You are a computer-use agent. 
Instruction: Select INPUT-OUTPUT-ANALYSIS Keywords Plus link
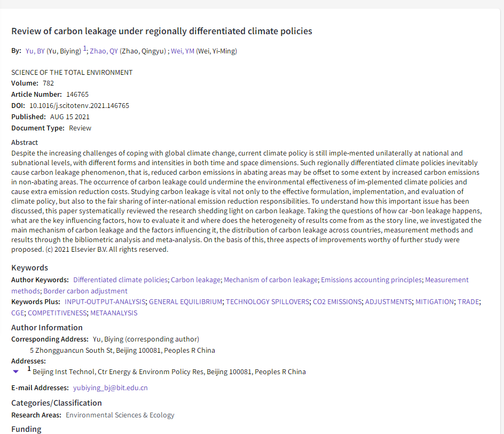105,302
